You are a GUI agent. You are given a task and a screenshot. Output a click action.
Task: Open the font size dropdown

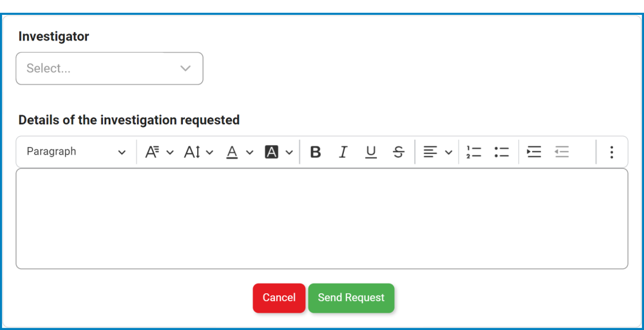[198, 152]
